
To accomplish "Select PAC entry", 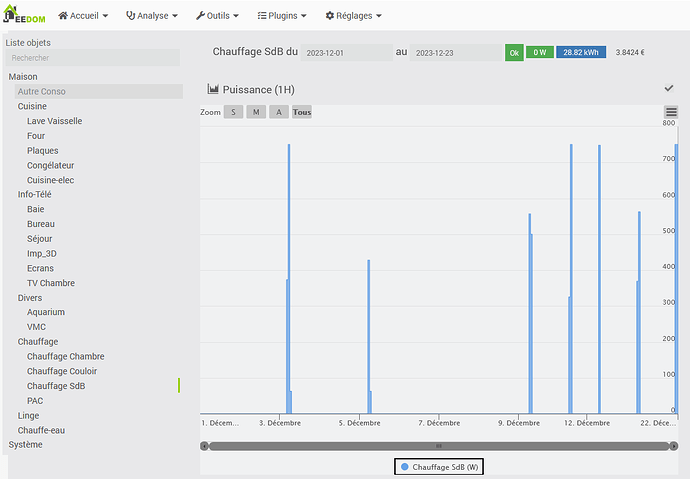I will tap(35, 401).
